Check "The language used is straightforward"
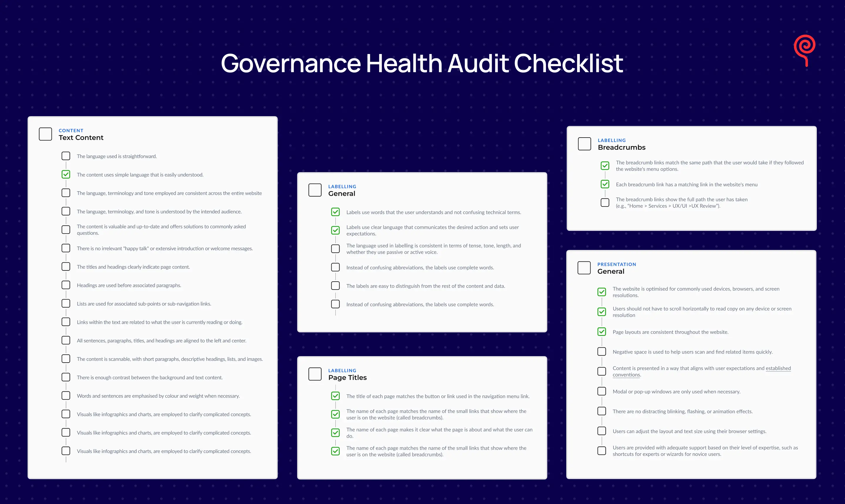Screen dimensions: 845x504 pyautogui.click(x=66, y=156)
